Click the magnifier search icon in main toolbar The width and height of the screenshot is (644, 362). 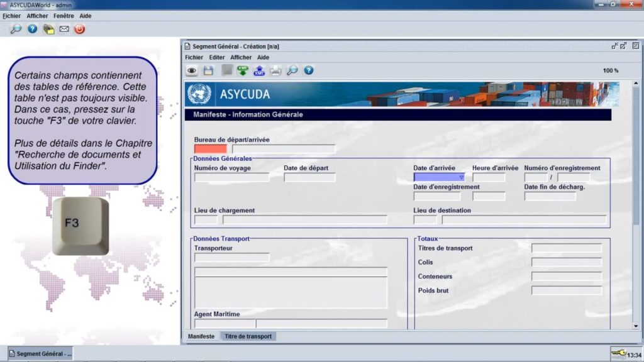tap(16, 29)
